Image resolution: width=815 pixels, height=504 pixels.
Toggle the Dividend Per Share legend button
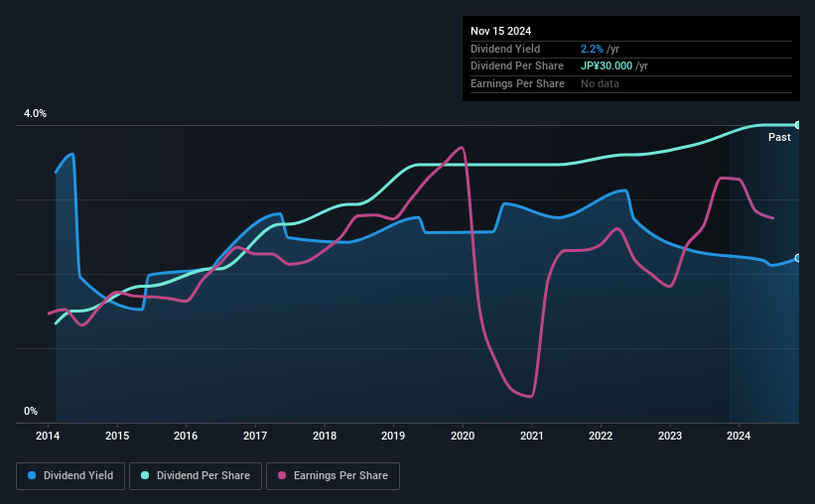[x=196, y=476]
